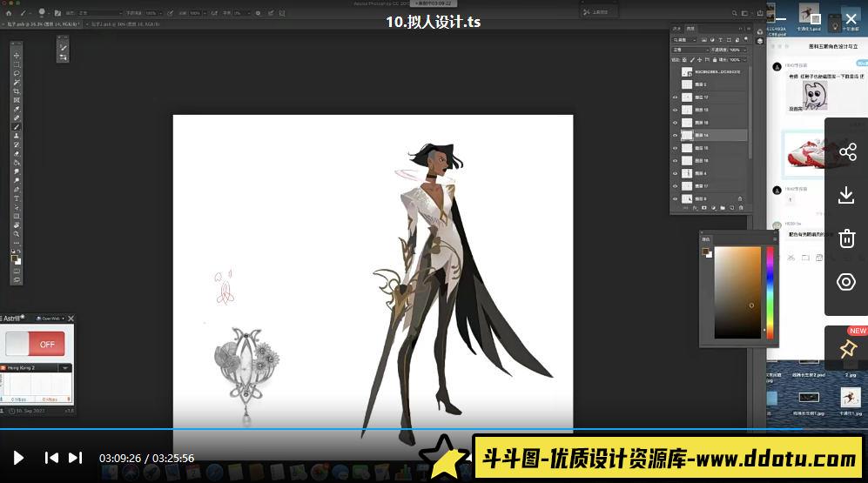
Task: Select the Healing Brush tool
Action: (x=17, y=117)
